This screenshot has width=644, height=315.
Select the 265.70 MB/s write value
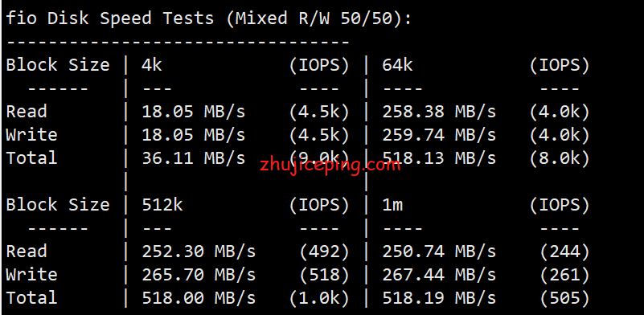click(x=199, y=275)
